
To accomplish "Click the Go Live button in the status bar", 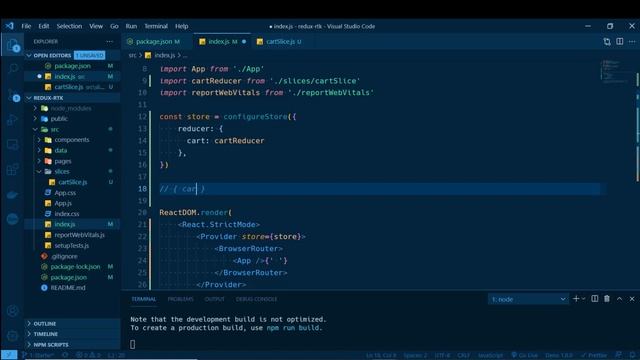I will tap(524, 355).
